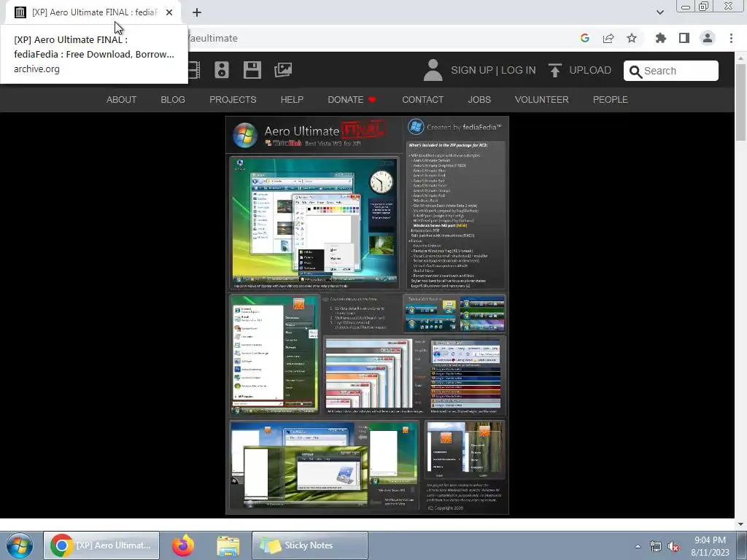The width and height of the screenshot is (747, 560).
Task: Click the magnifier icon in search box
Action: point(635,71)
